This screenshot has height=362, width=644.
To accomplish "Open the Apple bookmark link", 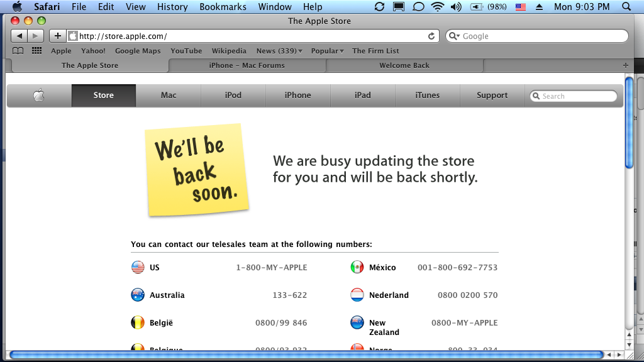I will pos(61,51).
